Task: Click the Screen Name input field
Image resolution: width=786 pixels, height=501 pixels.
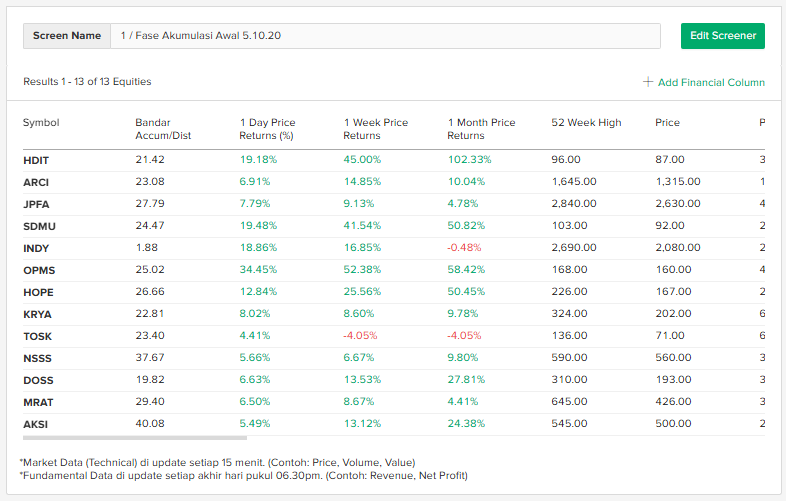Action: [385, 36]
